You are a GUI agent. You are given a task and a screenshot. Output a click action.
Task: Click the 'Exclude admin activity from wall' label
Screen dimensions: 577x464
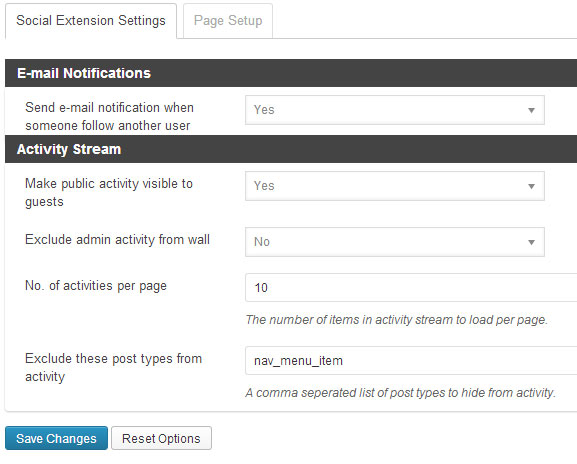[117, 240]
